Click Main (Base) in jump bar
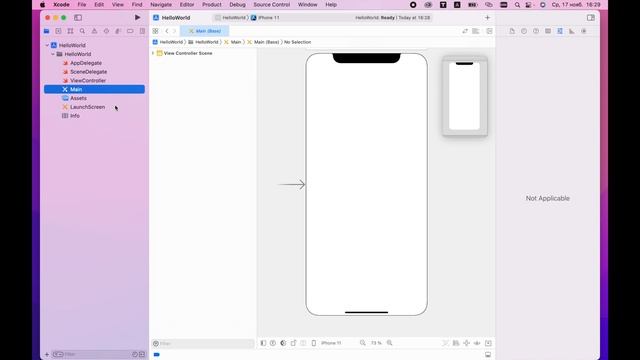Screen dimensions: 640x360 click(x=263, y=42)
